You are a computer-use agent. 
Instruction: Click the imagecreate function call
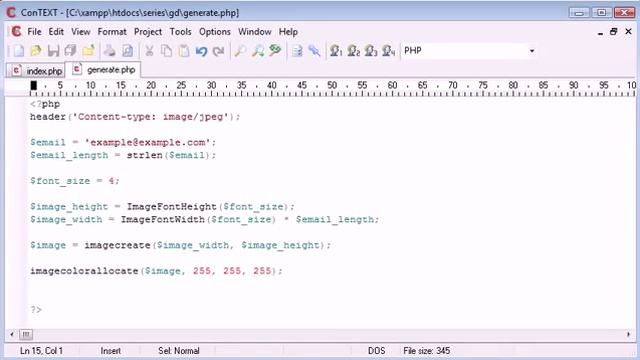pos(118,245)
